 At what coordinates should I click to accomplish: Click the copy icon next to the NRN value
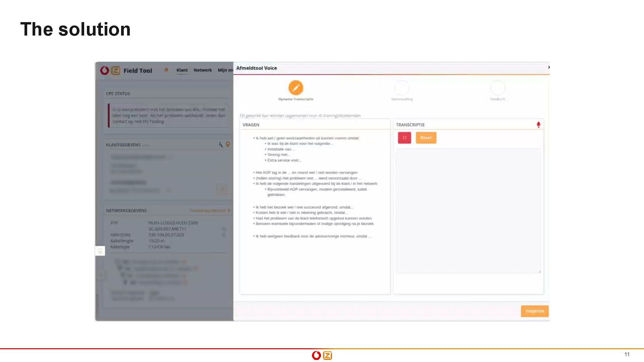(x=223, y=235)
